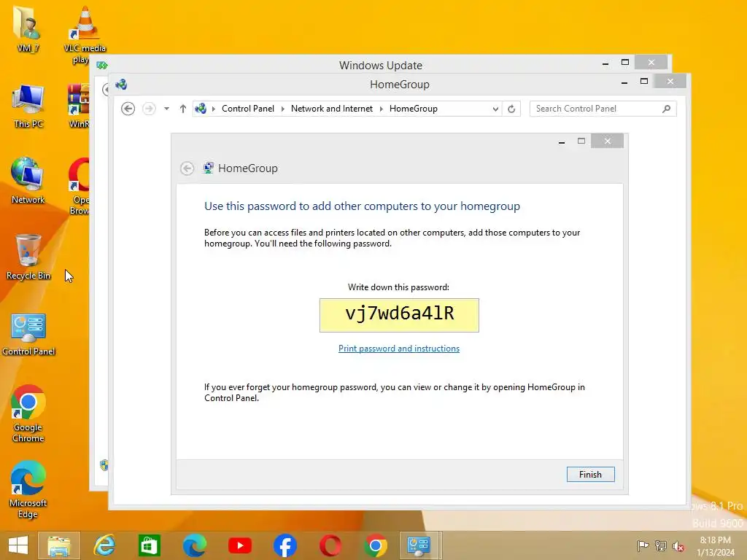Viewport: 747px width, 560px height.
Task: Switch to Control Panel taskbar button
Action: 419,545
